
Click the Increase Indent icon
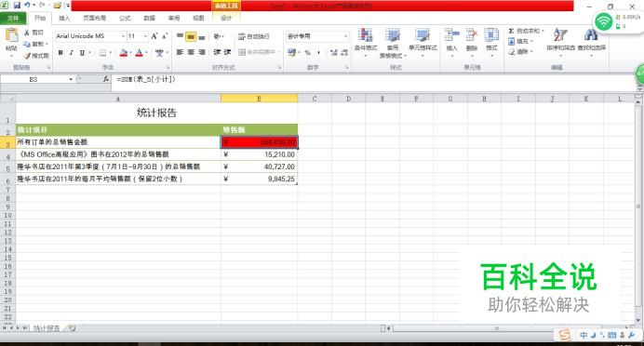pos(227,52)
